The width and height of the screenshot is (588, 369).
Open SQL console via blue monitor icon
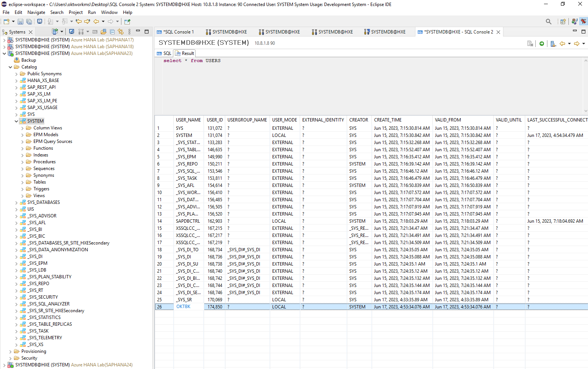coord(39,22)
